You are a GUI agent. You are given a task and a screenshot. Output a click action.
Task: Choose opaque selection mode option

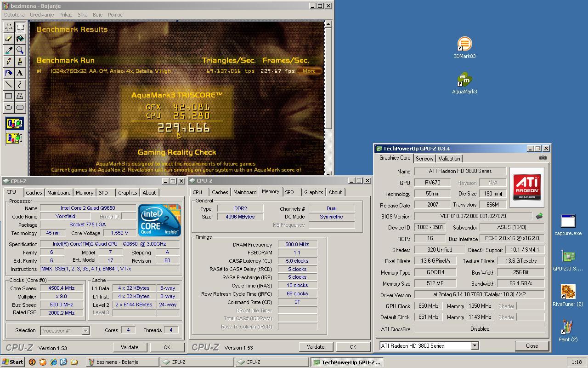[14, 123]
